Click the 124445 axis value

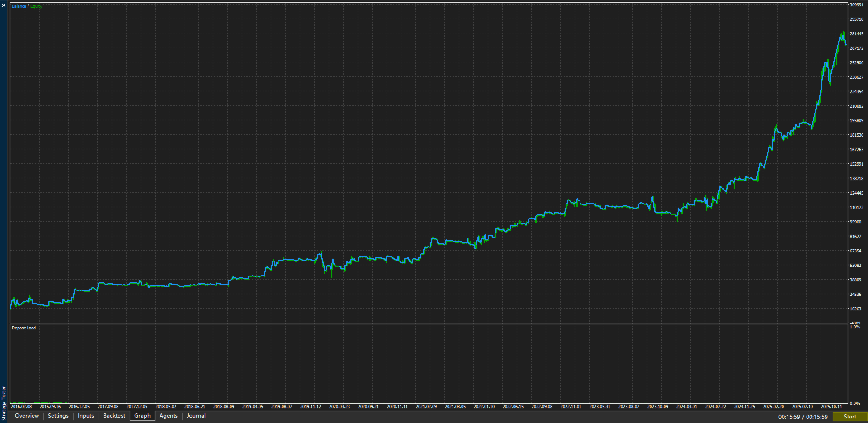[857, 193]
